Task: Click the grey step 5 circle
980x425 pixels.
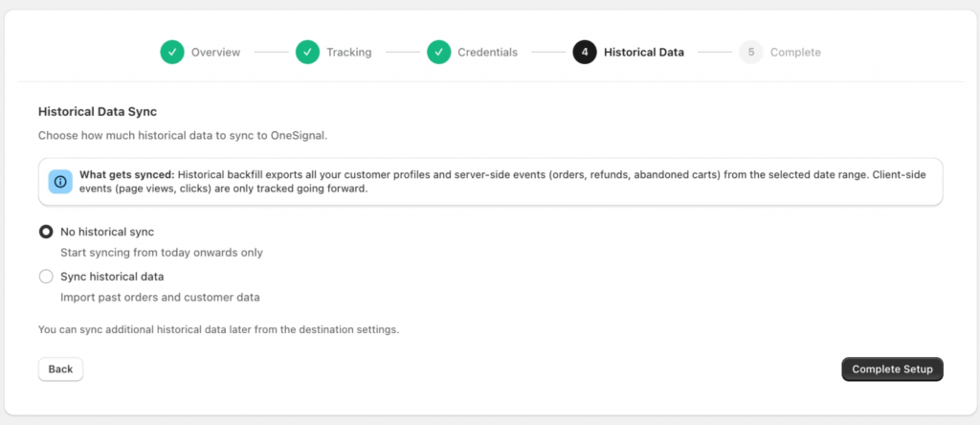Action: 751,53
